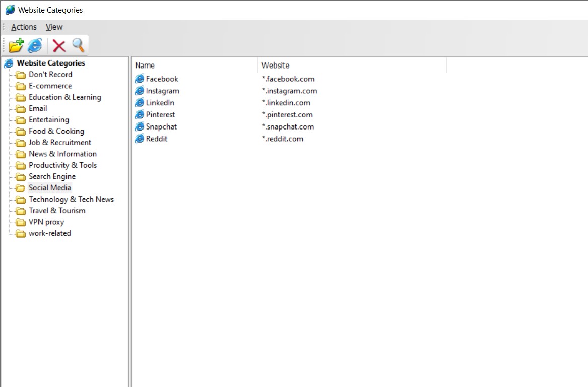
Task: Select the E-commerce category
Action: 50,86
